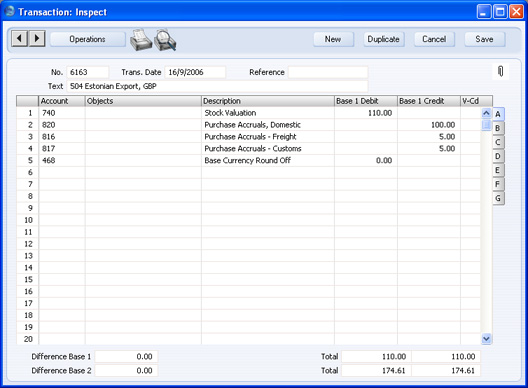Click the New button

(x=333, y=39)
